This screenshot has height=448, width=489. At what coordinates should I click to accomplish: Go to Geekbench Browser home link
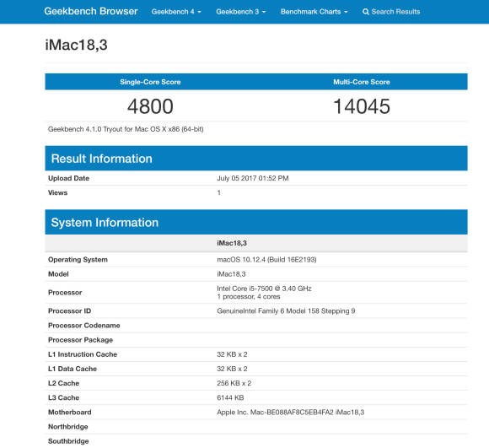pyautogui.click(x=91, y=11)
